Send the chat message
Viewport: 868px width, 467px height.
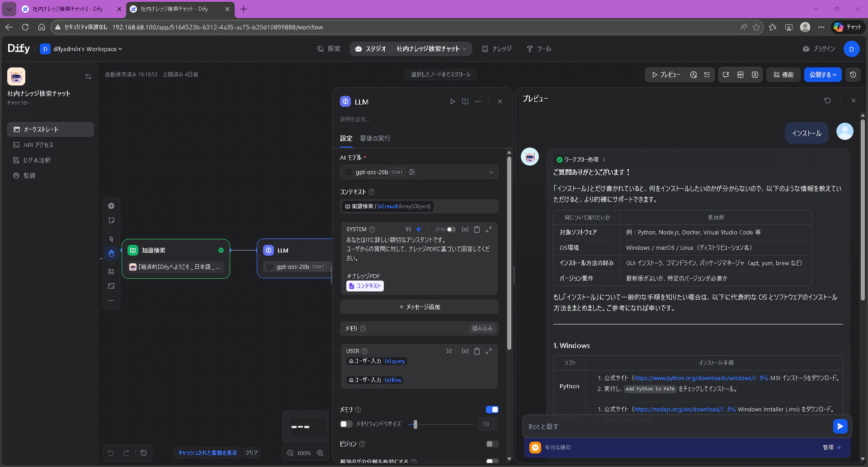[x=840, y=426]
